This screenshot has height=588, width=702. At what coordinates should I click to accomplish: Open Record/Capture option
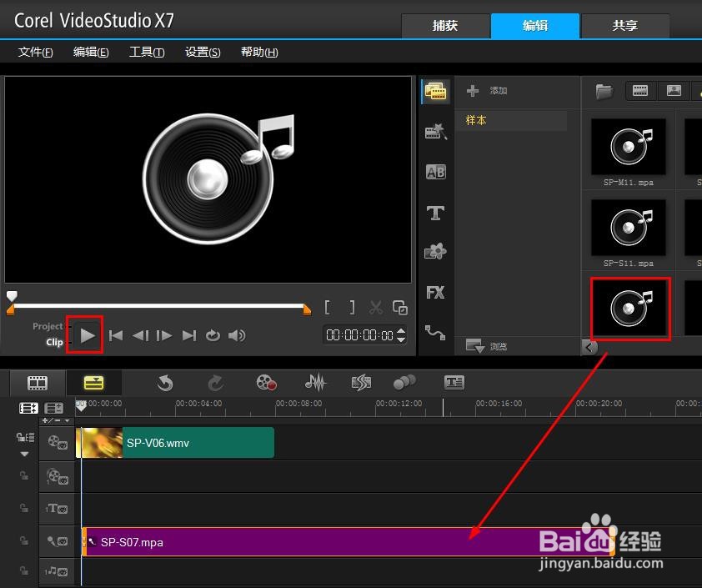(266, 383)
